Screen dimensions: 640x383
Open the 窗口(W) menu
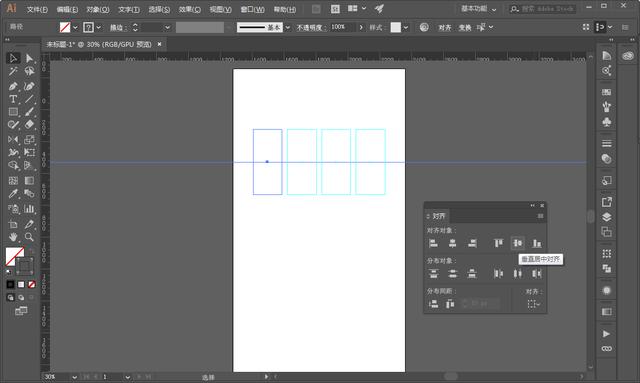click(252, 9)
